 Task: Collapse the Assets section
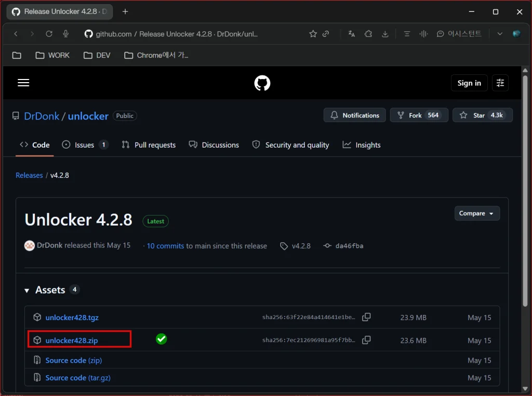pos(27,291)
